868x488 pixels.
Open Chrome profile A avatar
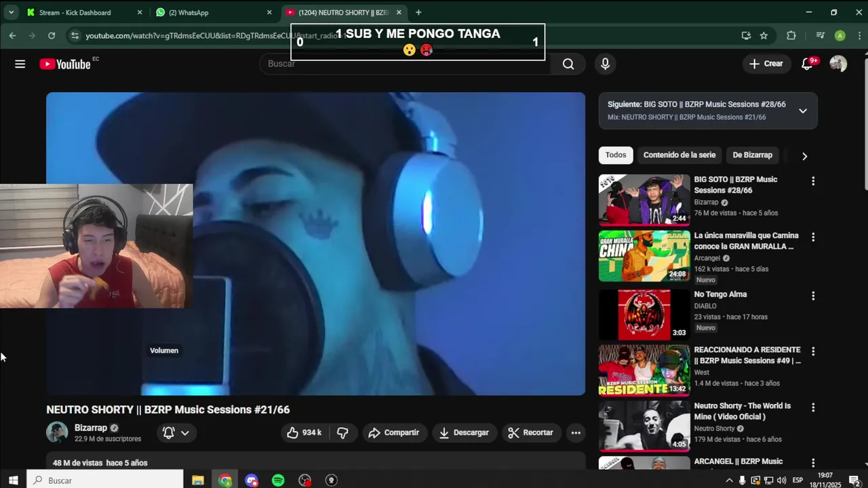840,35
